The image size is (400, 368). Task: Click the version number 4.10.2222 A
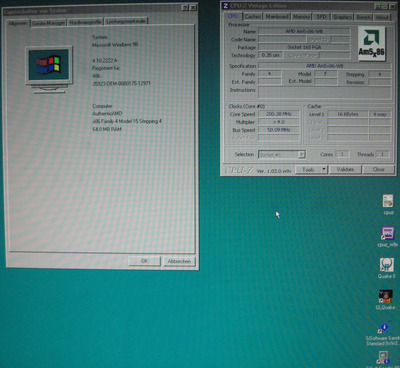click(105, 61)
